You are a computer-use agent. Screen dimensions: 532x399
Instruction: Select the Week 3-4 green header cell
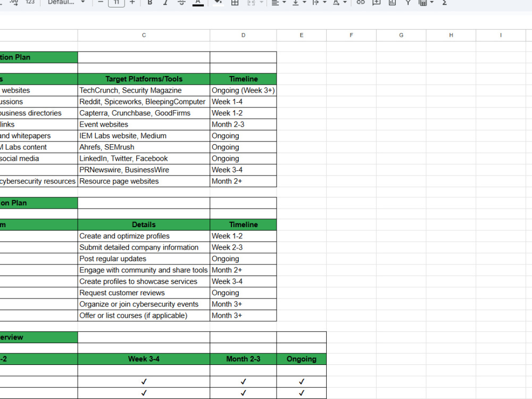coord(144,359)
